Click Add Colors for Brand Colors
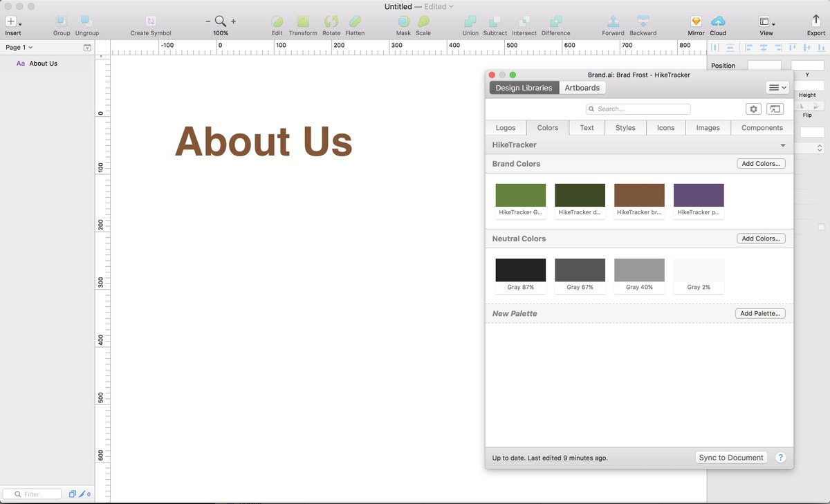Viewport: 830px width, 504px height. (x=761, y=164)
